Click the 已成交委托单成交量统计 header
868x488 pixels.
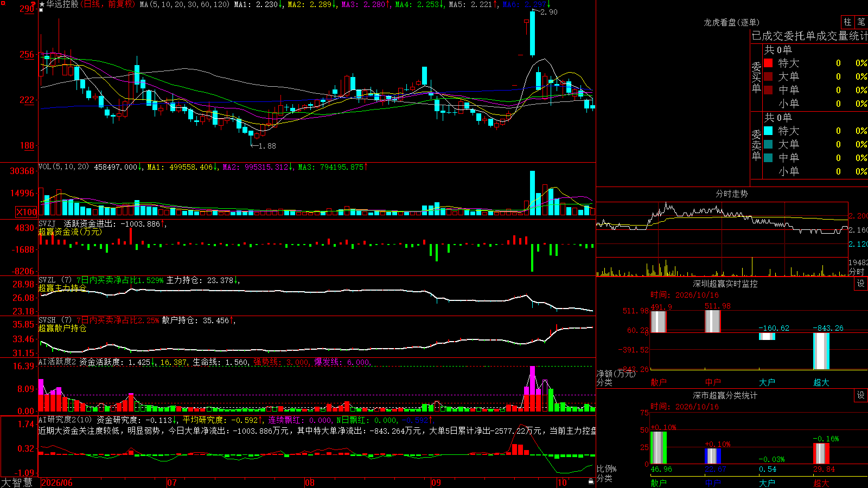tap(809, 36)
